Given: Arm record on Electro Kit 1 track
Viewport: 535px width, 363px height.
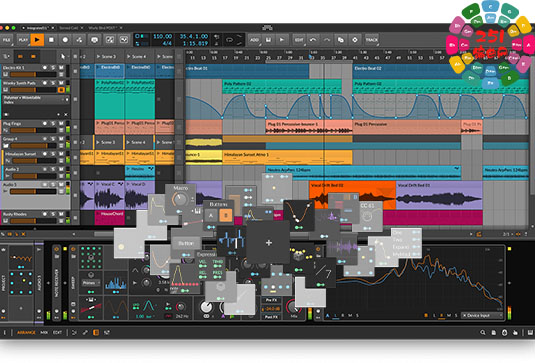Looking at the screenshot, I should pyautogui.click(x=45, y=68).
